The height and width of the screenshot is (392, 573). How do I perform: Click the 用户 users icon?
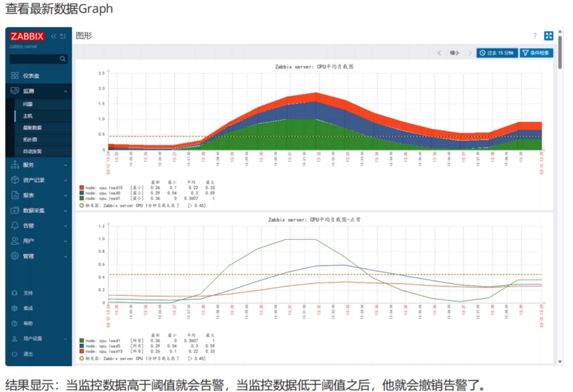[x=15, y=241]
